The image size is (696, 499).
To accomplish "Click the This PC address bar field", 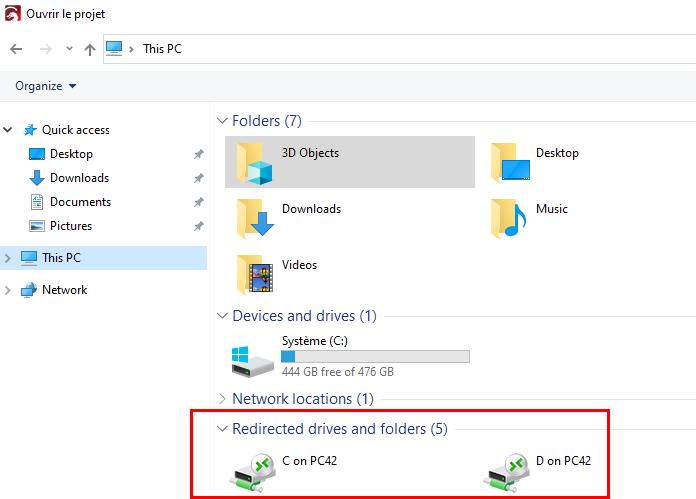I will click(399, 49).
